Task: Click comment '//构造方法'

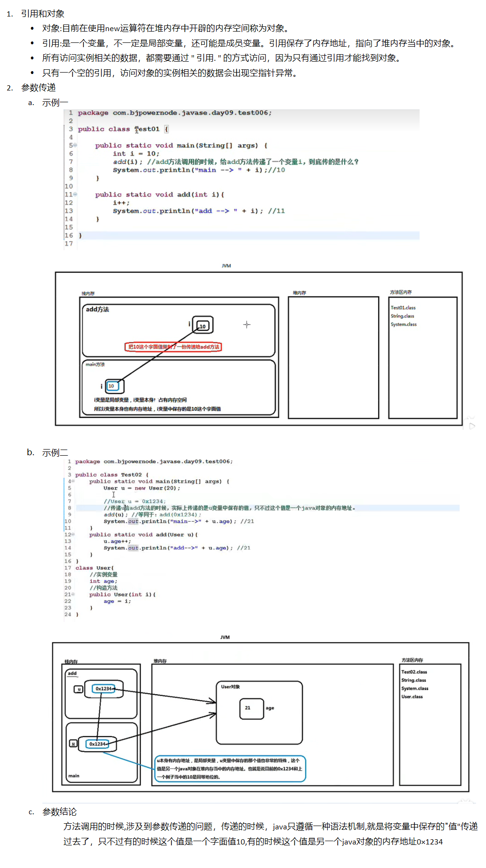Action: click(x=104, y=588)
